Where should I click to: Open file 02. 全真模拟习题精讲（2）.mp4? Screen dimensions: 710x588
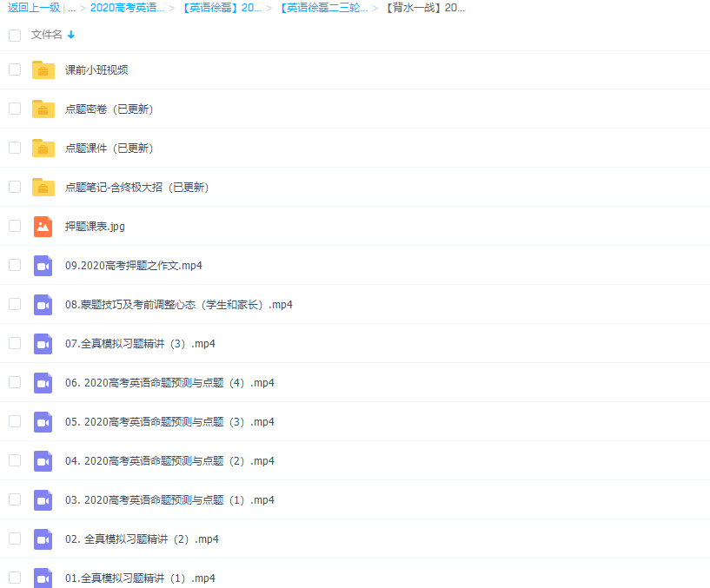coord(142,539)
